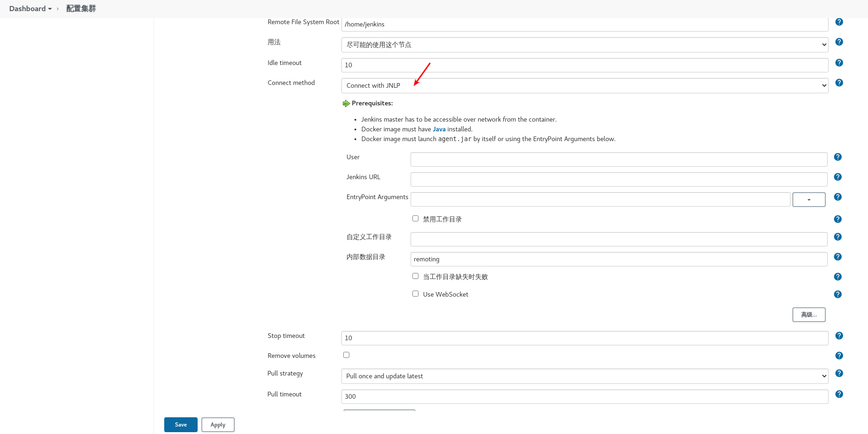
Task: Open help for Connect method
Action: coord(839,83)
